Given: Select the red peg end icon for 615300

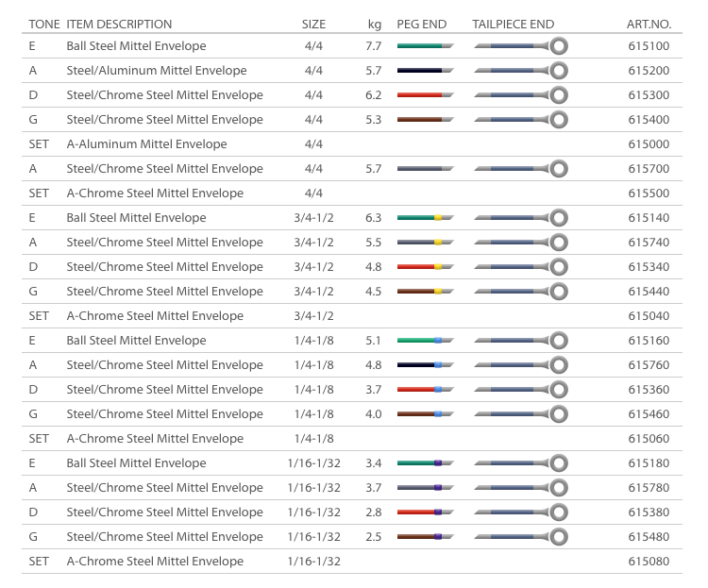Looking at the screenshot, I should pos(425,95).
